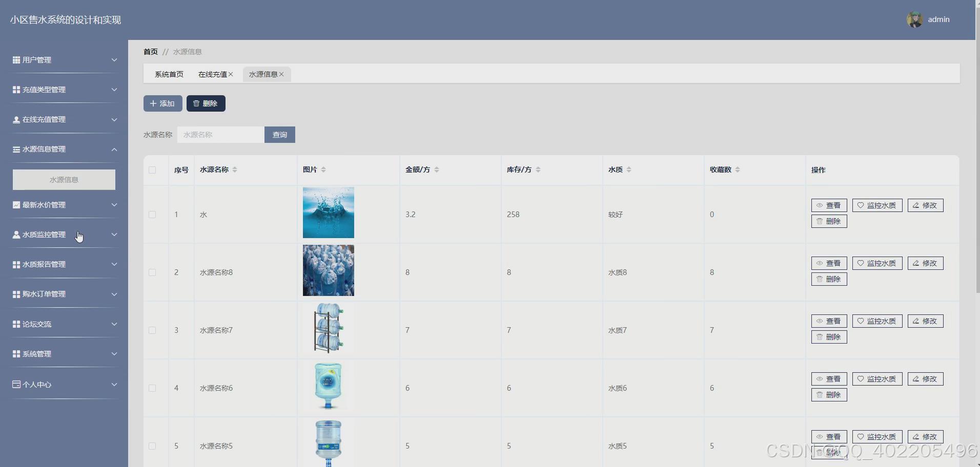
Task: Switch to the 系统首页 tab
Action: 169,74
